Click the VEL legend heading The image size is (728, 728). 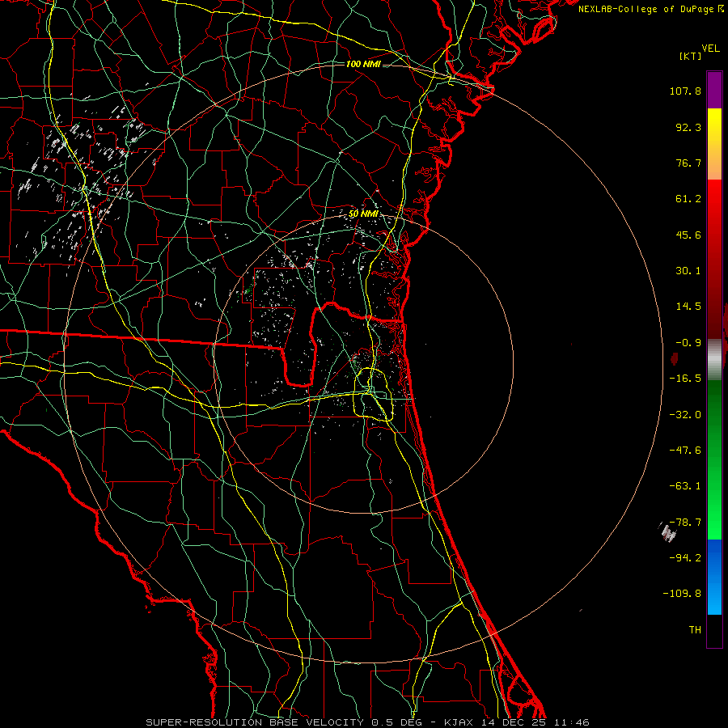[x=710, y=49]
